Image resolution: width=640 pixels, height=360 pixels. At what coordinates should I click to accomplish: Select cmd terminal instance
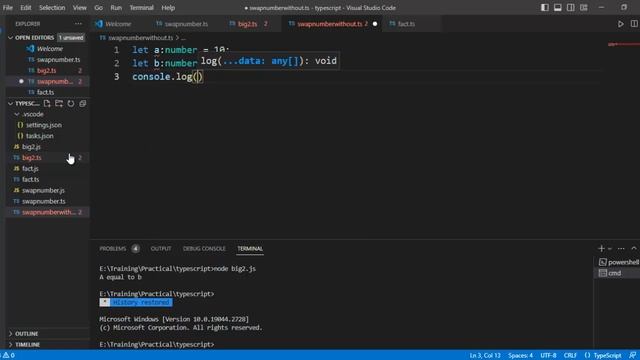point(617,273)
